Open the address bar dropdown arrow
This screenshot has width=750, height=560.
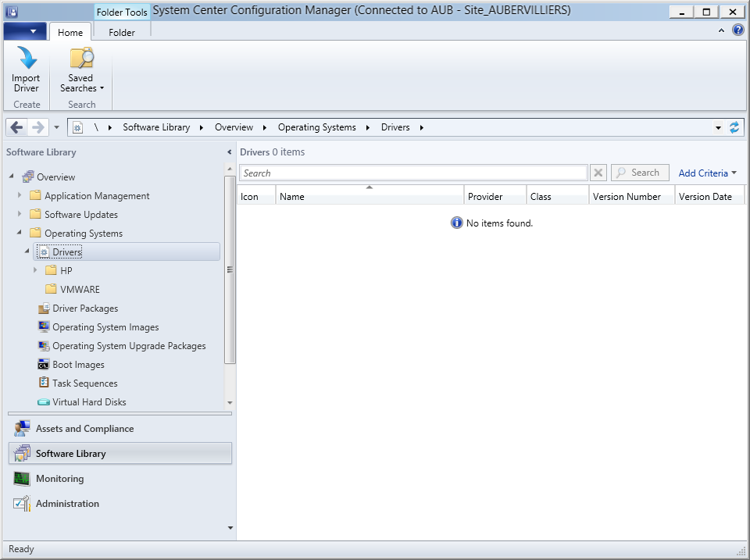pyautogui.click(x=718, y=128)
